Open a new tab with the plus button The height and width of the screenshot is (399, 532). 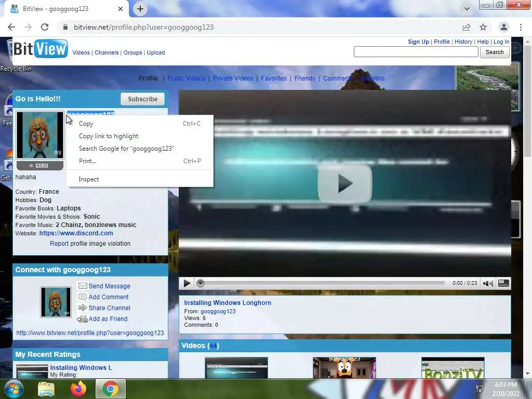140,9
